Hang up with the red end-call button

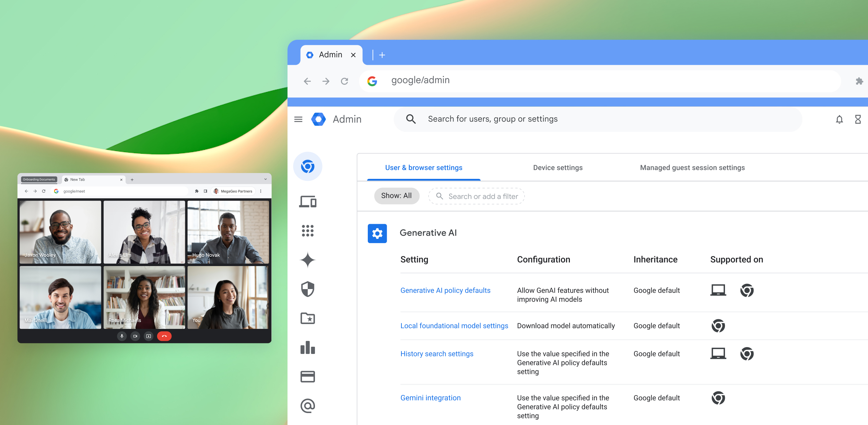(164, 336)
